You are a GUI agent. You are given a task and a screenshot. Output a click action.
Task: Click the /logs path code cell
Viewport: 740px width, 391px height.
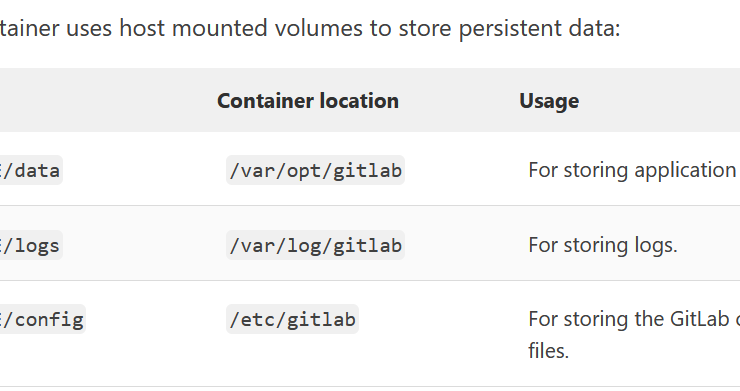click(x=31, y=245)
